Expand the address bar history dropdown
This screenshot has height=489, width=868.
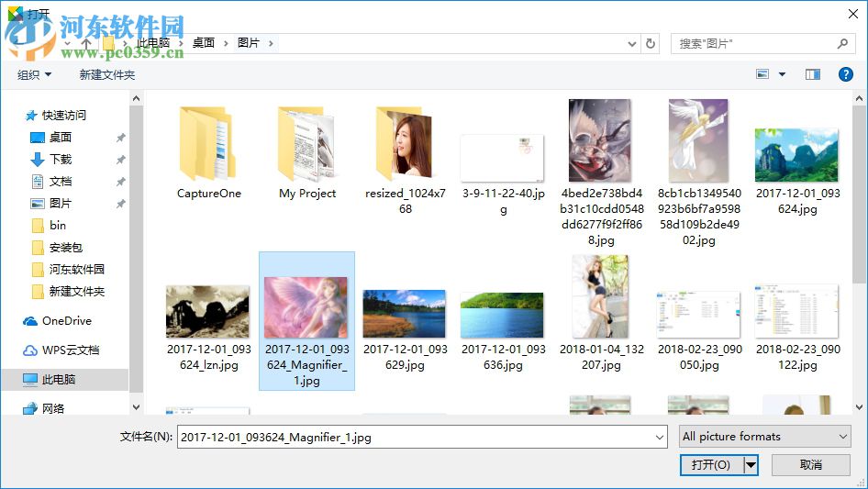(x=631, y=44)
